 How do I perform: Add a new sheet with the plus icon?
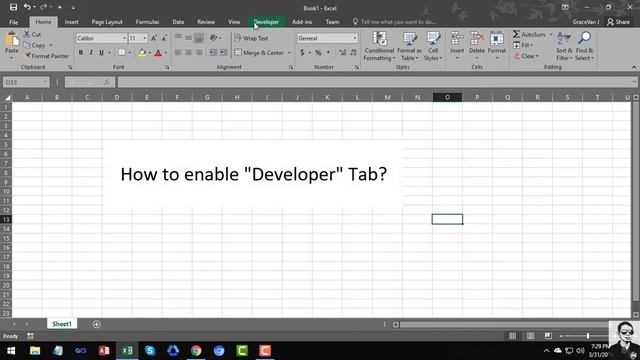point(97,324)
